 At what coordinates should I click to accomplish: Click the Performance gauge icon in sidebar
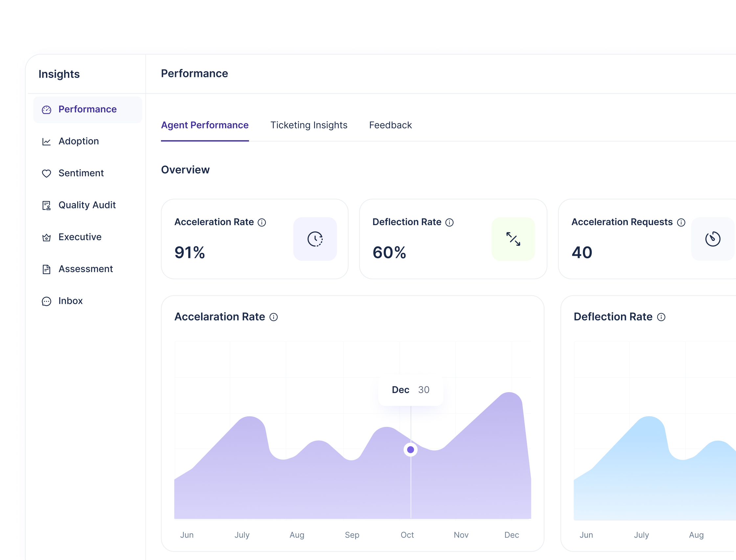(x=46, y=110)
